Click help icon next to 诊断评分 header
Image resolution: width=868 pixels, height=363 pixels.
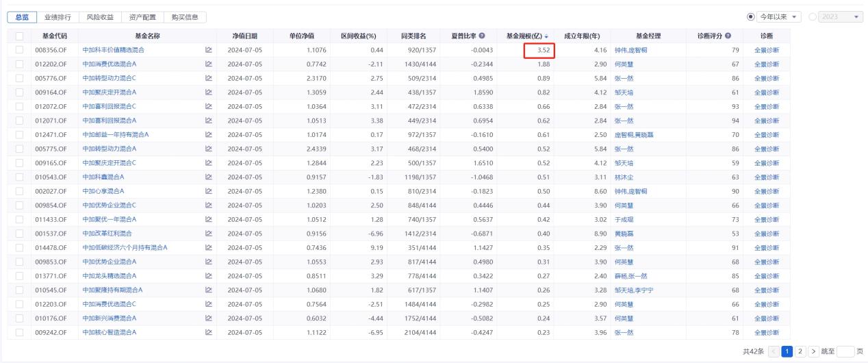(x=728, y=36)
